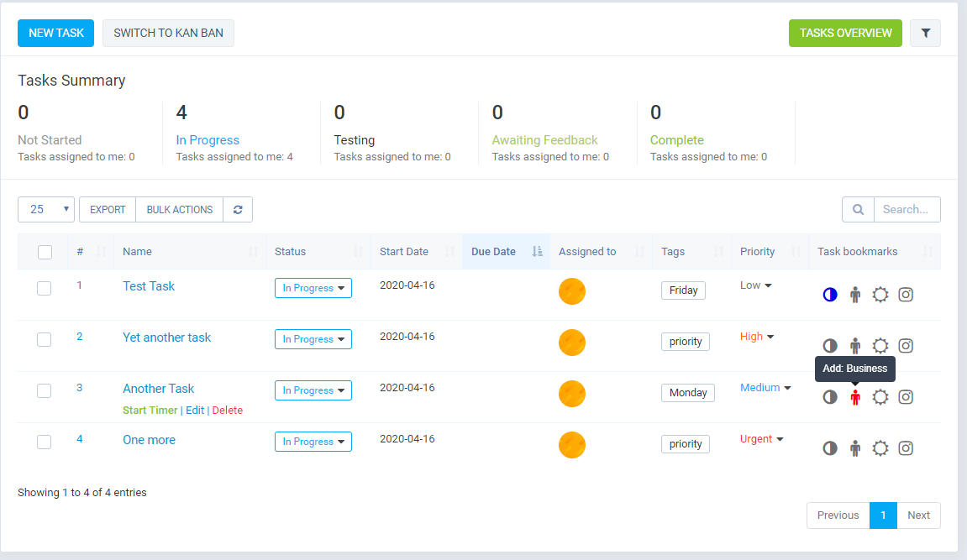Click the red person bookmark on Another Task
This screenshot has width=967, height=560.
[855, 397]
